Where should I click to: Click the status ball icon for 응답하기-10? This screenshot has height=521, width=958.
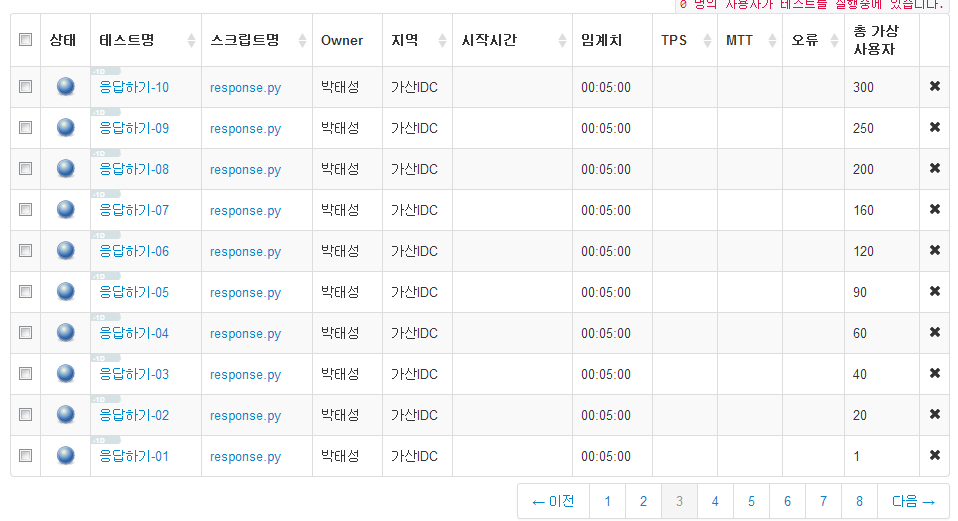coord(66,87)
